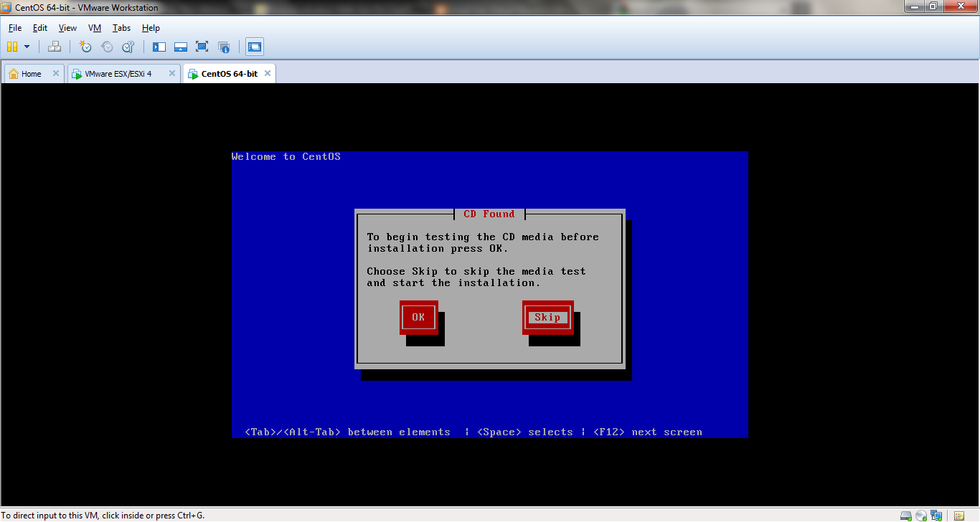The width and height of the screenshot is (980, 522).
Task: Open the View menu
Action: 67,28
